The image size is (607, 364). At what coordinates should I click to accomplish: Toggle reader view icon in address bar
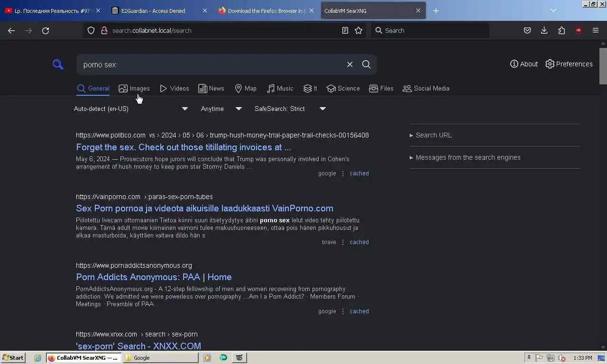click(345, 30)
